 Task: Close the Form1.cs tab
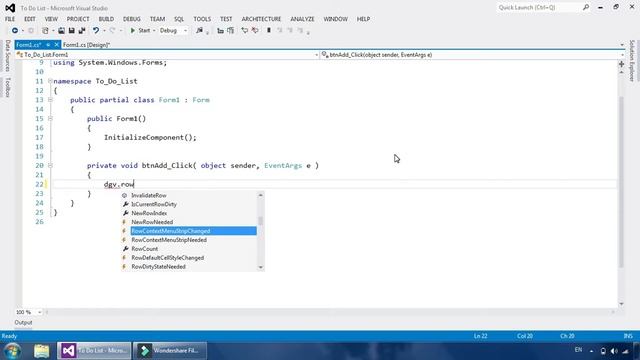click(x=57, y=45)
